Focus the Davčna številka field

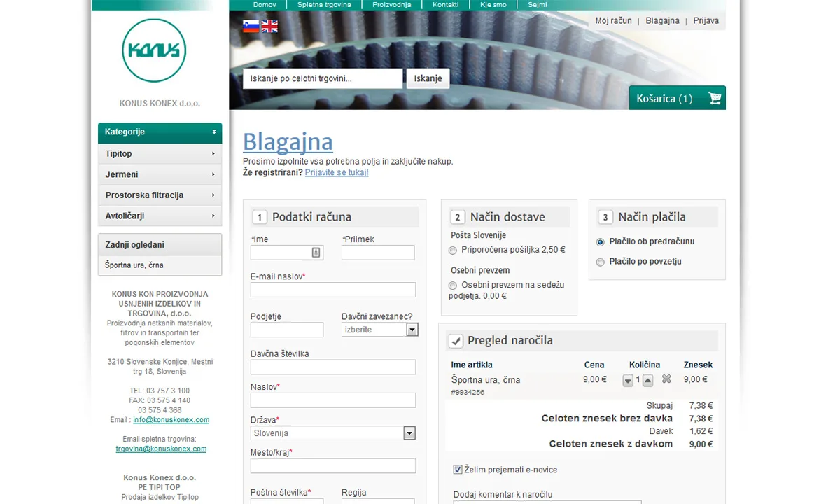[333, 367]
